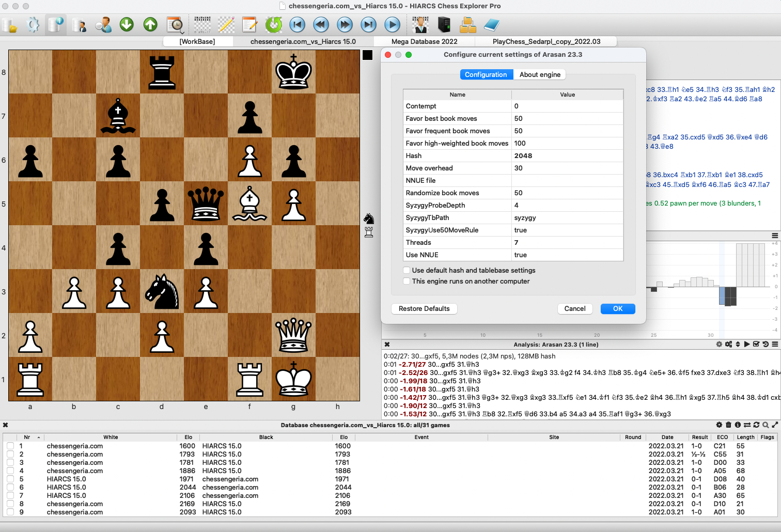Tick checkbox for game number 5
Viewport: 781px width, 532px height.
pos(10,479)
